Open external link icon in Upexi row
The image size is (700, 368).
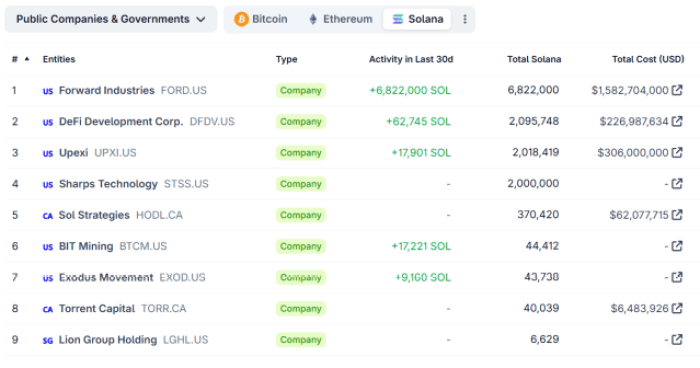pyautogui.click(x=677, y=153)
